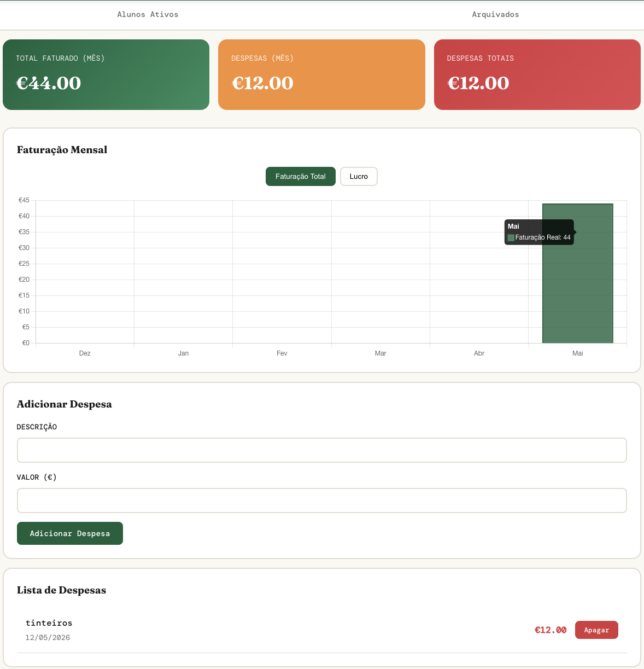644x669 pixels.
Task: Click the Dez label on the chart axis
Action: (x=85, y=353)
